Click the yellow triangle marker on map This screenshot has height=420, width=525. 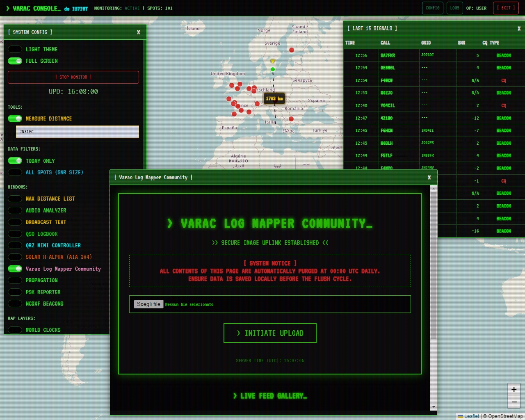[273, 62]
